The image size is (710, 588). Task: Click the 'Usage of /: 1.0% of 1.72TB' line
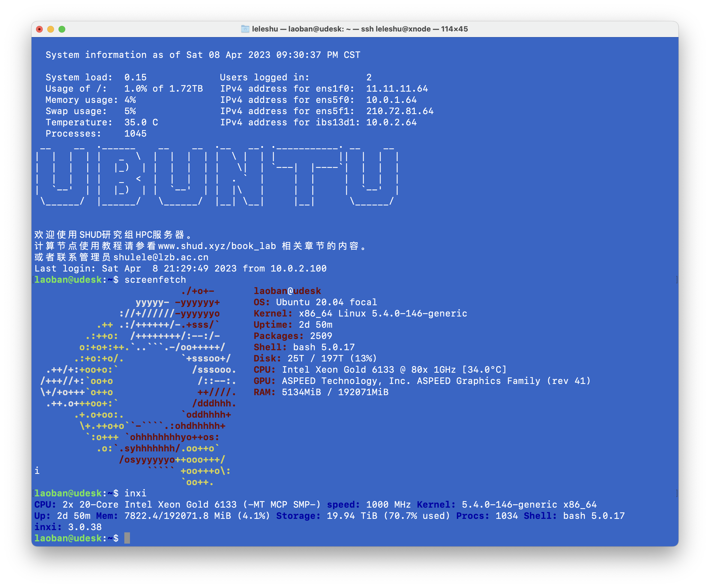(124, 89)
